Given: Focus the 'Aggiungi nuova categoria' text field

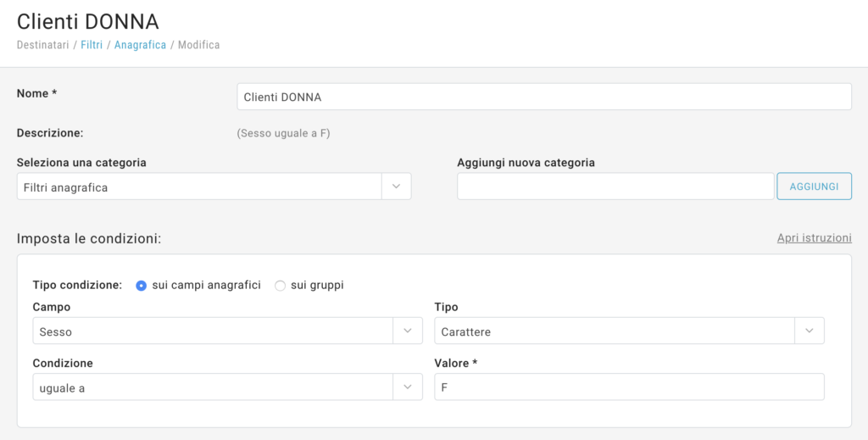Looking at the screenshot, I should [615, 187].
